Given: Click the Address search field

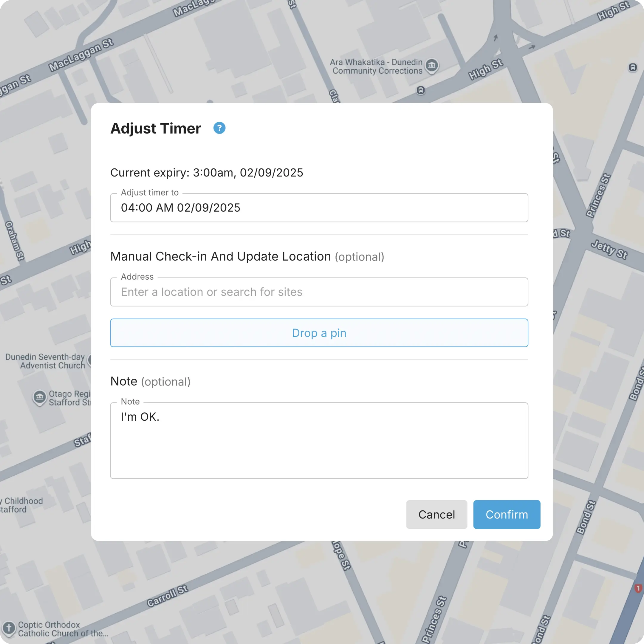Looking at the screenshot, I should click(x=319, y=292).
